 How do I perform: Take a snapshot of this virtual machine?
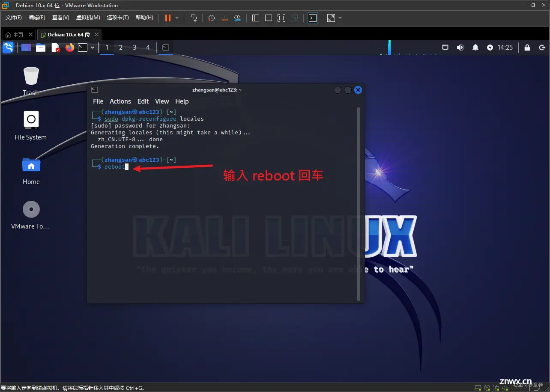[211, 18]
